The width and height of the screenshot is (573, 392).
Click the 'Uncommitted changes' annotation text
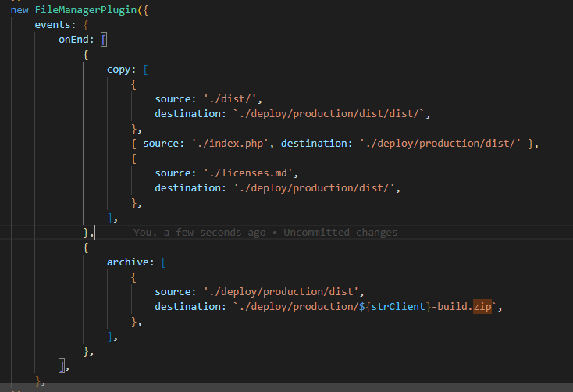click(340, 233)
